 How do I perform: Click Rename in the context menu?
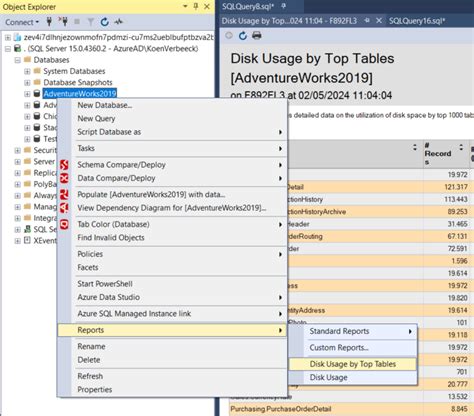pyautogui.click(x=172, y=346)
